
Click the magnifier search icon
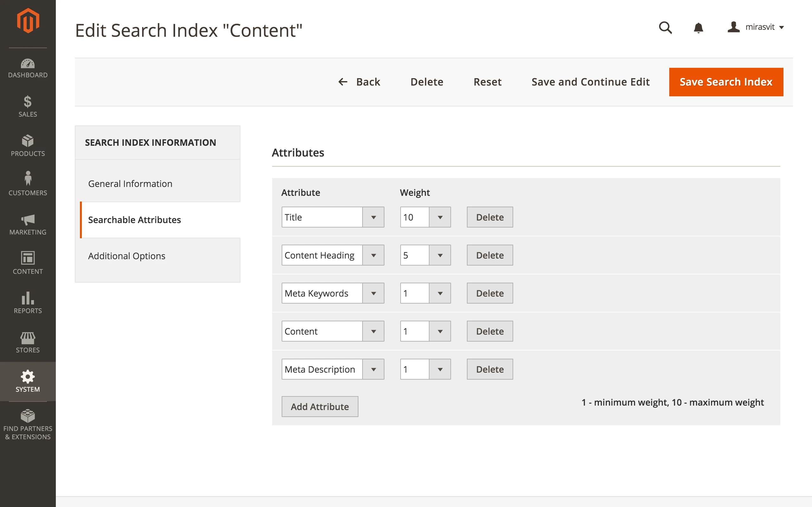click(x=665, y=28)
